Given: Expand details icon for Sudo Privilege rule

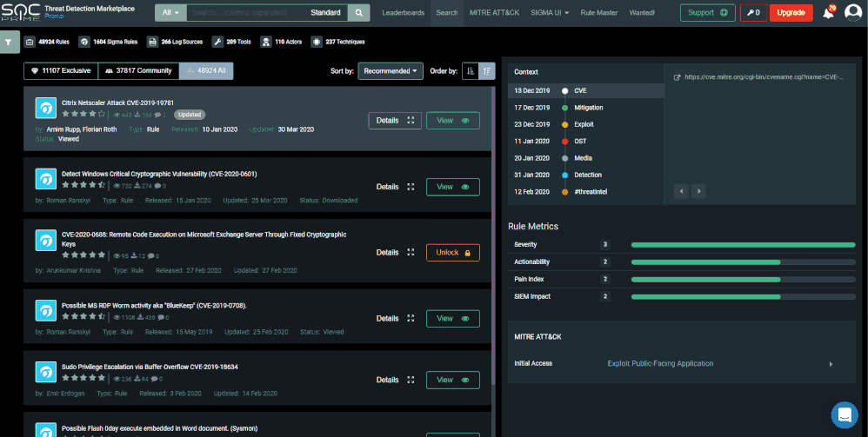Looking at the screenshot, I should point(411,380).
